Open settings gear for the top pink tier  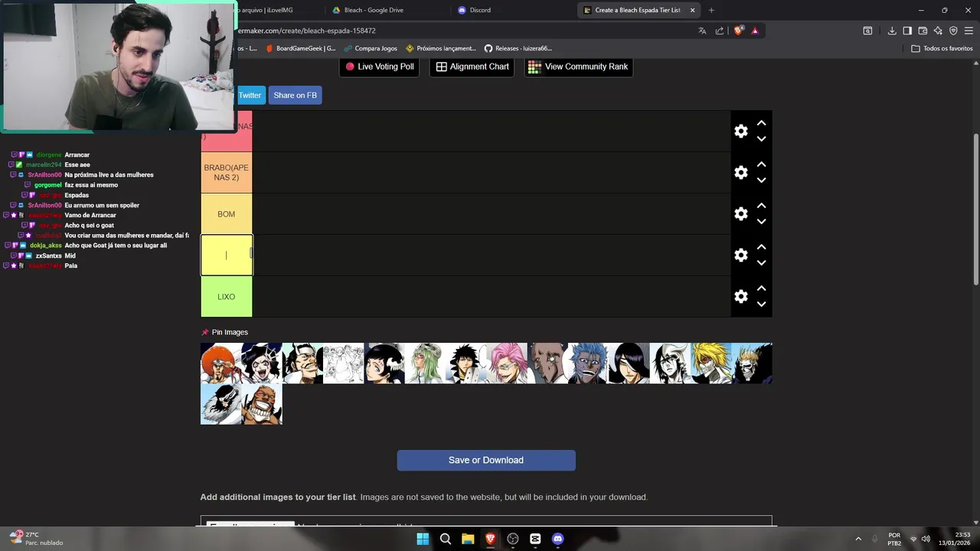tap(740, 131)
